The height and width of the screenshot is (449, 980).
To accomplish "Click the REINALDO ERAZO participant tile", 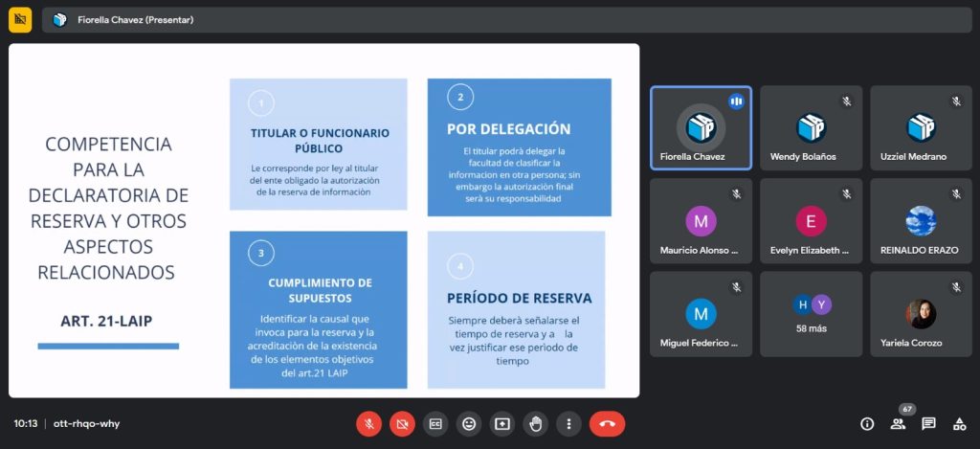I will 921,221.
